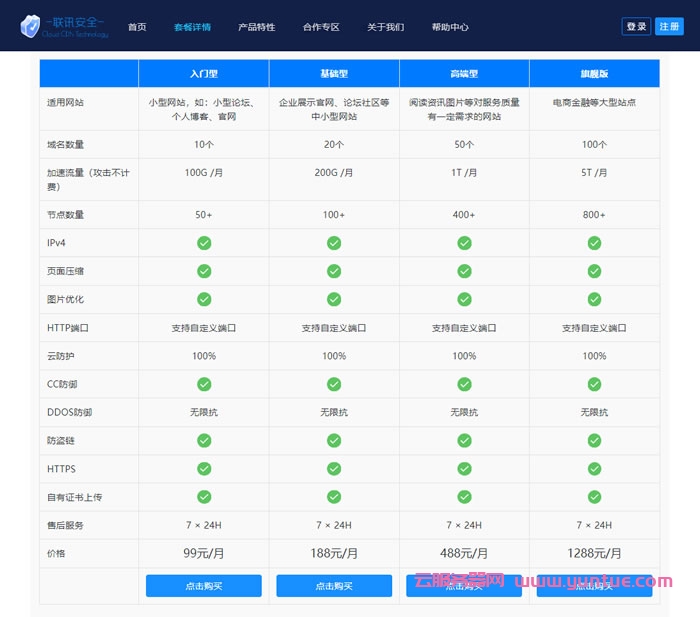Click IPv4 checkmark in 入门型 column
Viewport: 700px width, 617px height.
point(204,243)
